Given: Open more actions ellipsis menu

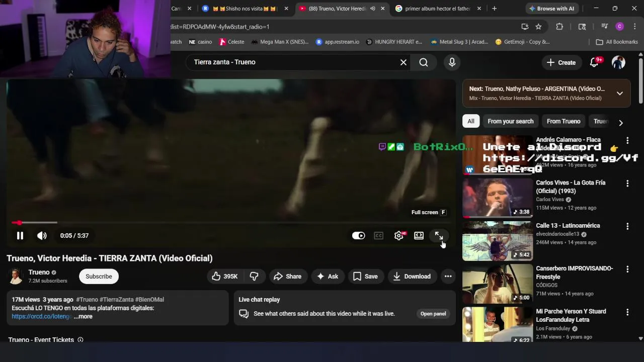Looking at the screenshot, I should [448, 276].
